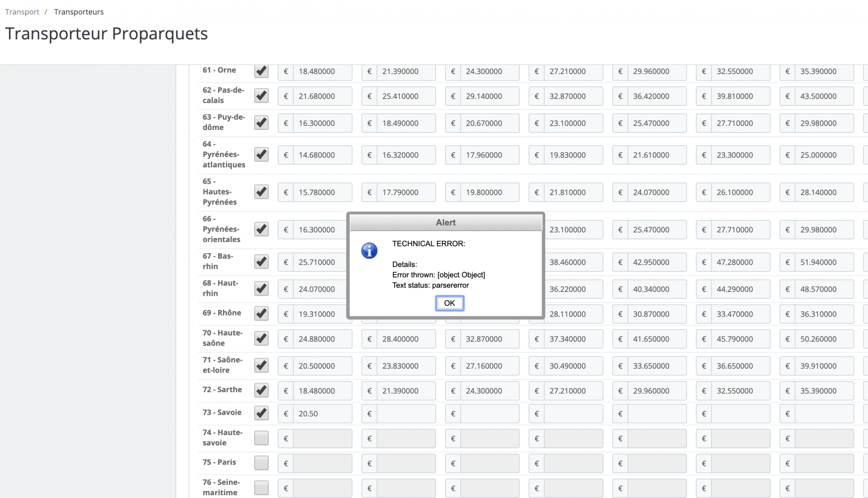
Task: Select Pas-de-calais price field 43.500000
Action: coord(824,96)
